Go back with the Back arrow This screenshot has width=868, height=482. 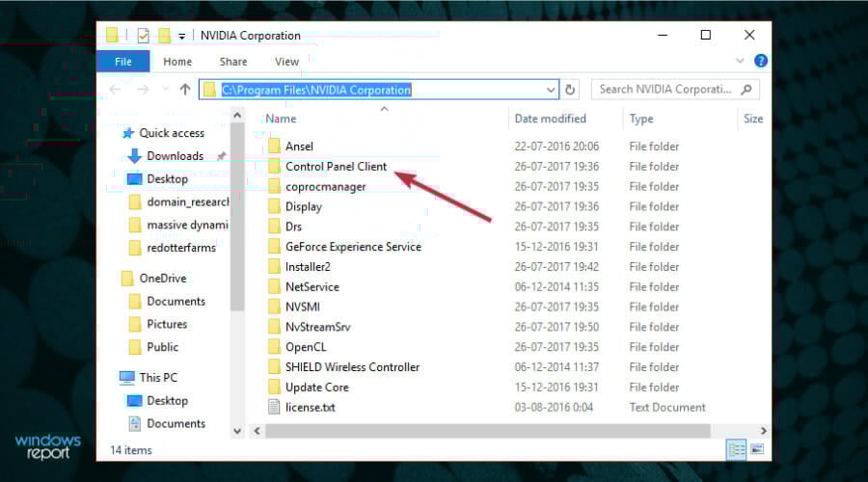click(115, 89)
